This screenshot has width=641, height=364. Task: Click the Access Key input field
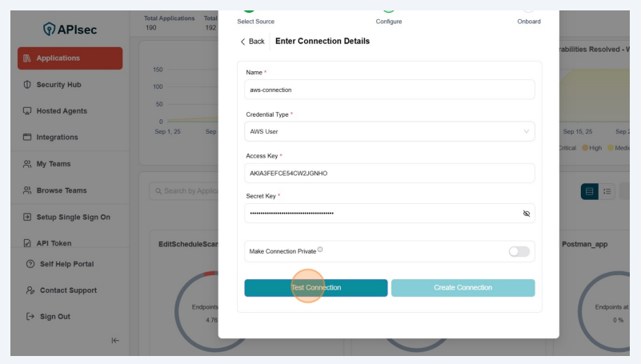(x=389, y=173)
